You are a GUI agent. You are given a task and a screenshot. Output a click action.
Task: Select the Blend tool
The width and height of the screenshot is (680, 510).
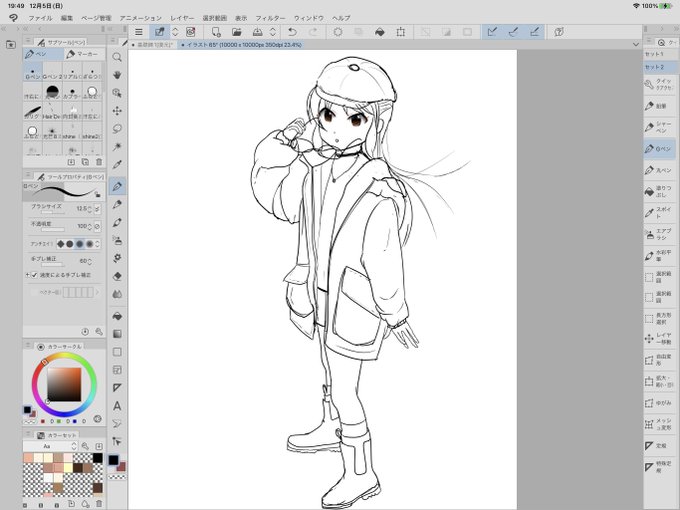[x=117, y=294]
